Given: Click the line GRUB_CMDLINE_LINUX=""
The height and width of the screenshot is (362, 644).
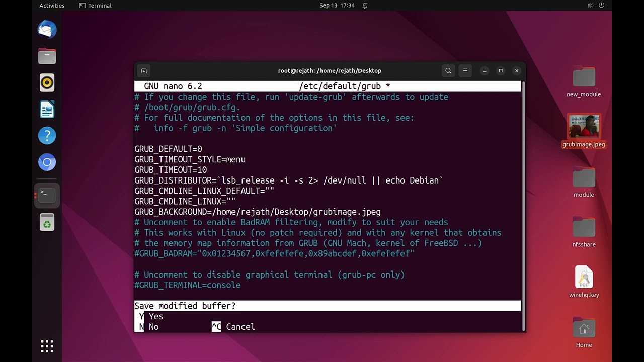Looking at the screenshot, I should click(x=185, y=201).
